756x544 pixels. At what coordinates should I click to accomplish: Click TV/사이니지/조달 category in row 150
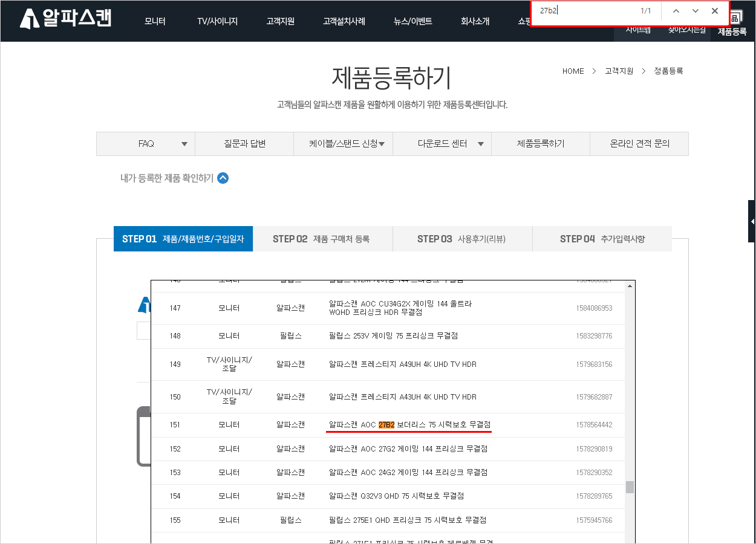click(229, 397)
